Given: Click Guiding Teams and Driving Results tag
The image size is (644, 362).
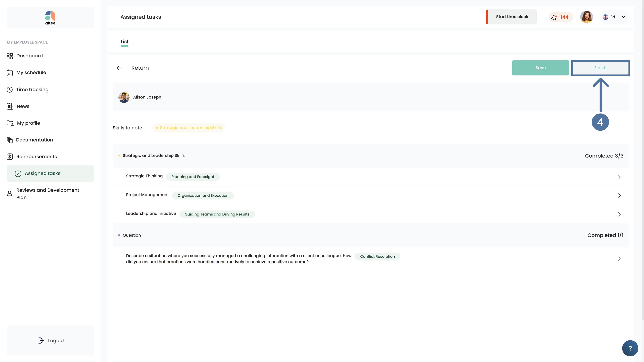Looking at the screenshot, I should (217, 214).
